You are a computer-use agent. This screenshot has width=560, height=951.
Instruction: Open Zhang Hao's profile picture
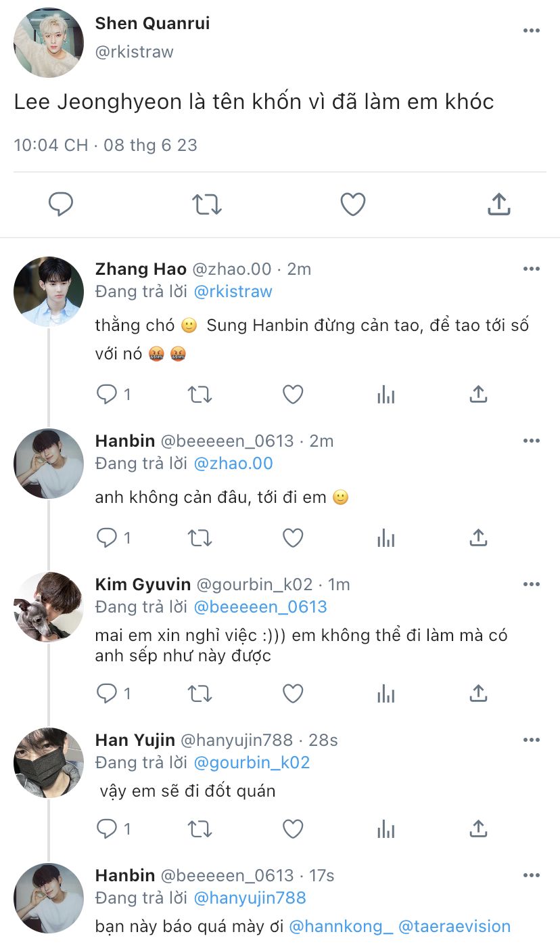pyautogui.click(x=49, y=292)
